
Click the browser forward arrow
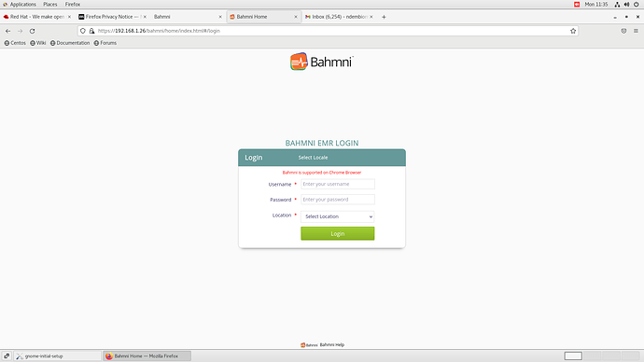(x=20, y=31)
